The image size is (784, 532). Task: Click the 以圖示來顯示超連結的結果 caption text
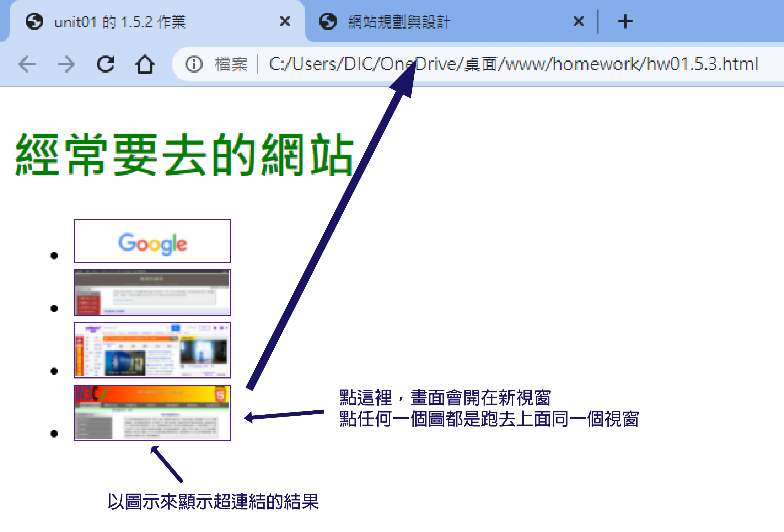(213, 501)
